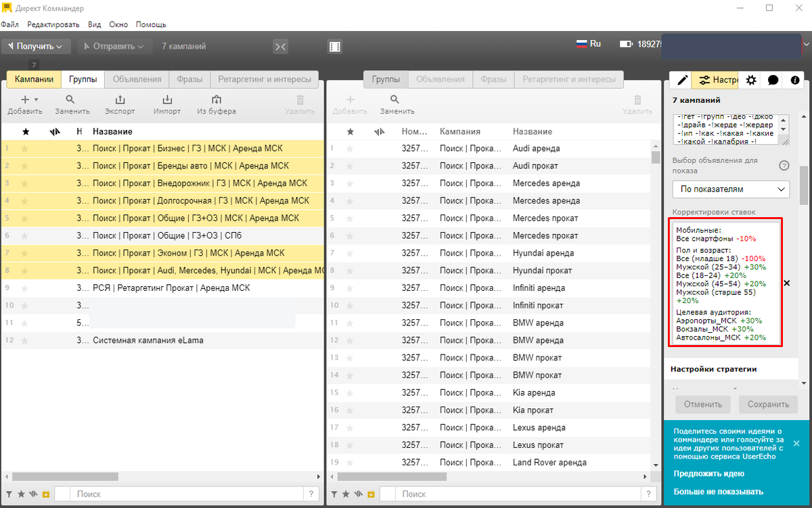Click Заменить magnifier in campaigns toolbar
The height and width of the screenshot is (508, 812).
click(70, 99)
